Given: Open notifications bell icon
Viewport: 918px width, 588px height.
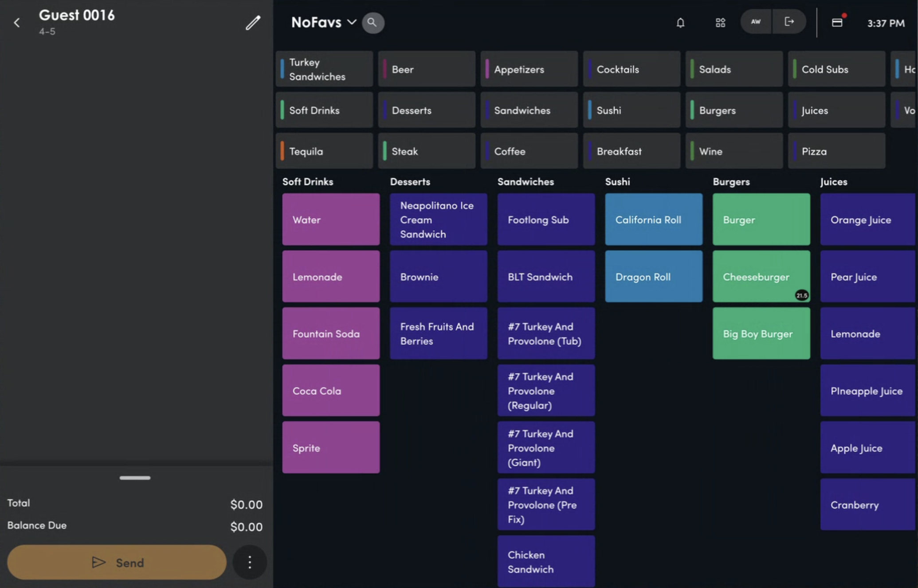Looking at the screenshot, I should (x=680, y=23).
